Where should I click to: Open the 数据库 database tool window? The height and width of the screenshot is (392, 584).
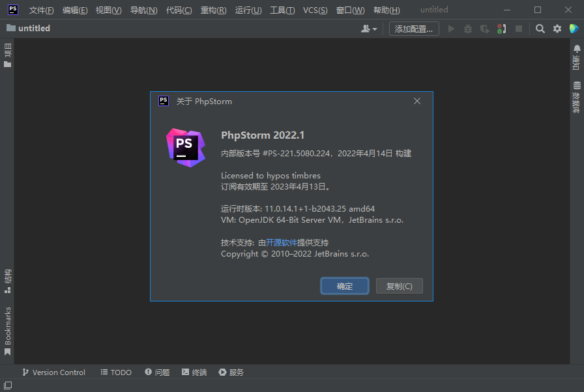click(x=576, y=96)
